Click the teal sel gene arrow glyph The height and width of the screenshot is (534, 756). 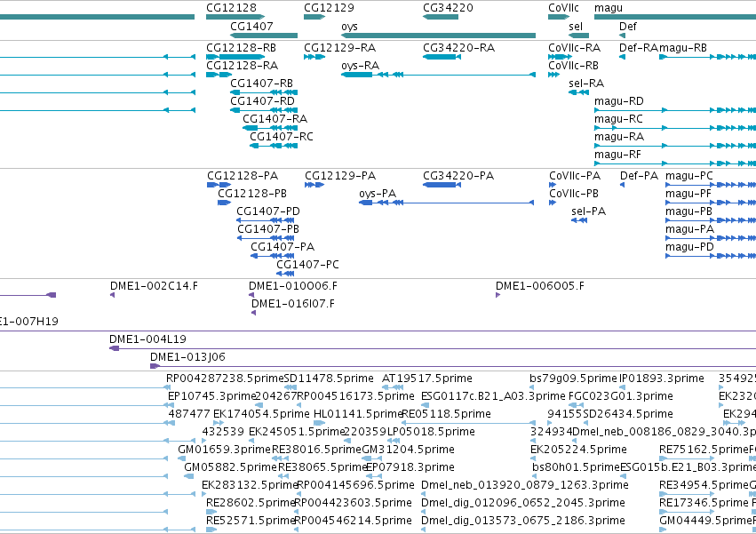pos(578,36)
